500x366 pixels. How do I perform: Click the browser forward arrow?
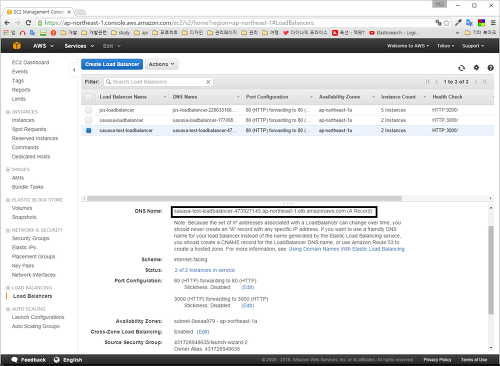pos(18,23)
